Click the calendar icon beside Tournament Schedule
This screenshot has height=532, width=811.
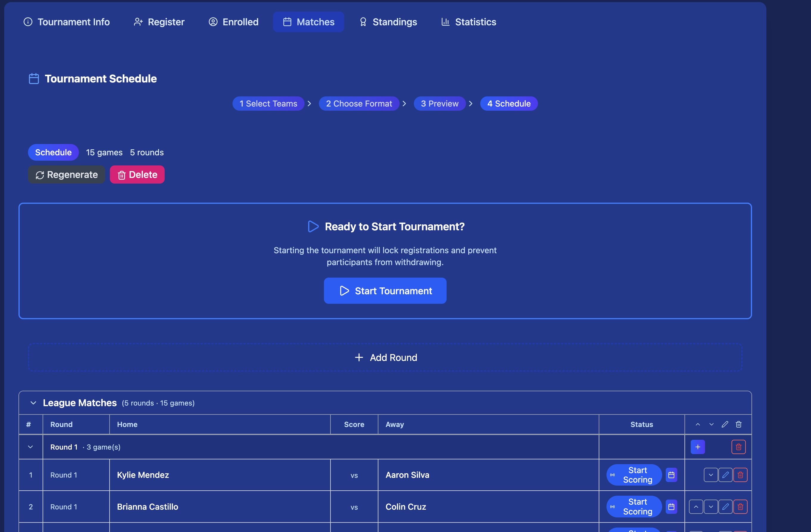pyautogui.click(x=34, y=79)
